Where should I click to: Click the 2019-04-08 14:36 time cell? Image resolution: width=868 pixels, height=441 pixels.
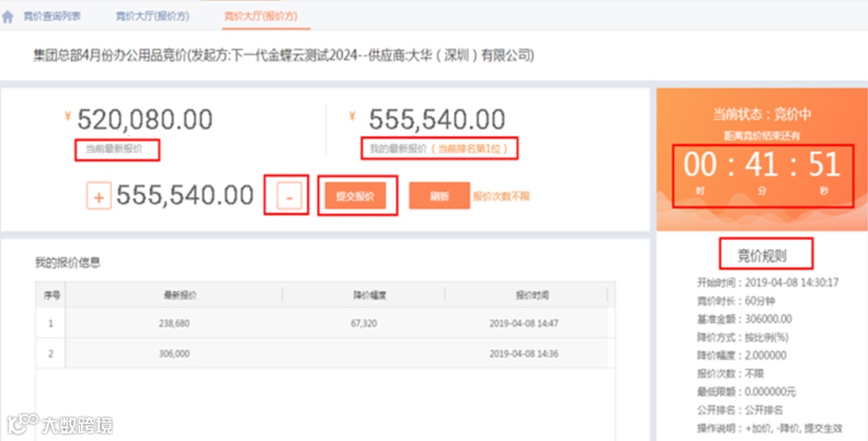click(524, 353)
